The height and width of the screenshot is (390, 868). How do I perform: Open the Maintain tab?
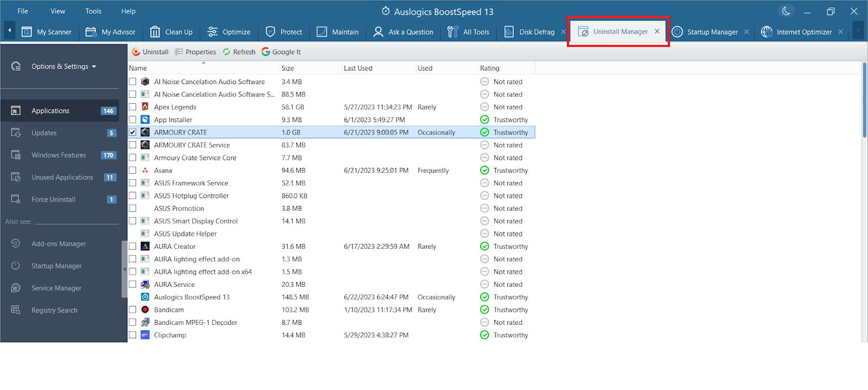click(337, 32)
